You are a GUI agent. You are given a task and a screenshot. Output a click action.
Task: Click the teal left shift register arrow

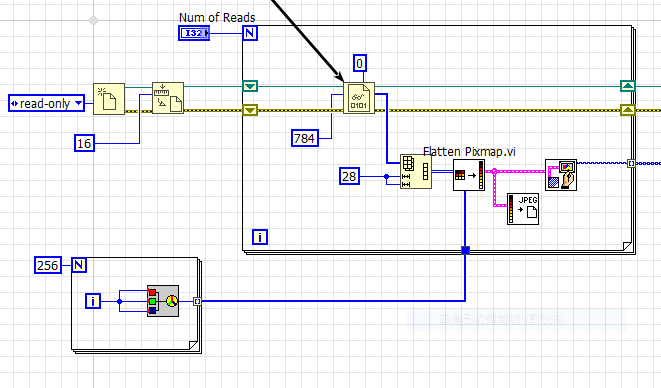tap(250, 86)
